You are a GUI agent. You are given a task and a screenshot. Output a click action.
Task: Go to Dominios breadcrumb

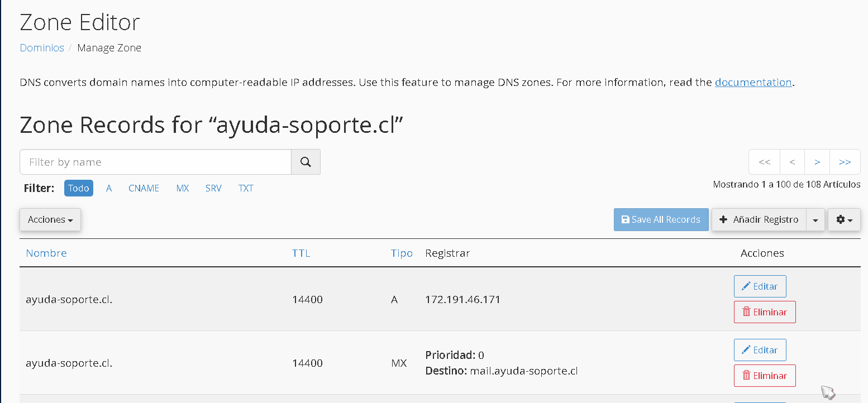[x=42, y=48]
